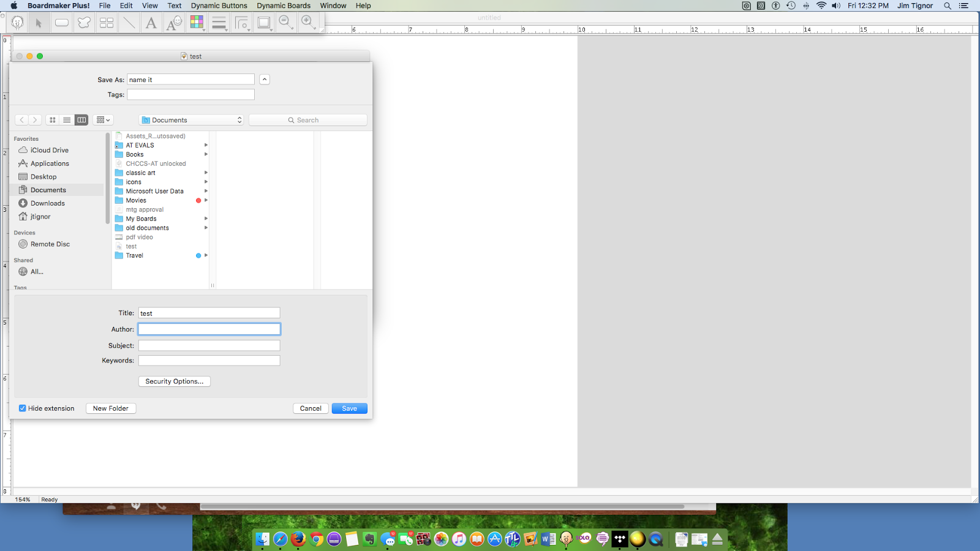Viewport: 980px width, 551px height.
Task: Select the Pointer arrow tool
Action: click(x=39, y=23)
